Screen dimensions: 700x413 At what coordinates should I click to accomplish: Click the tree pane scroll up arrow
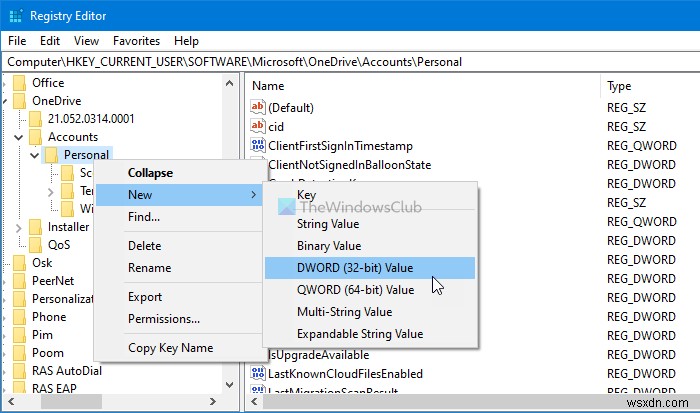click(x=229, y=83)
